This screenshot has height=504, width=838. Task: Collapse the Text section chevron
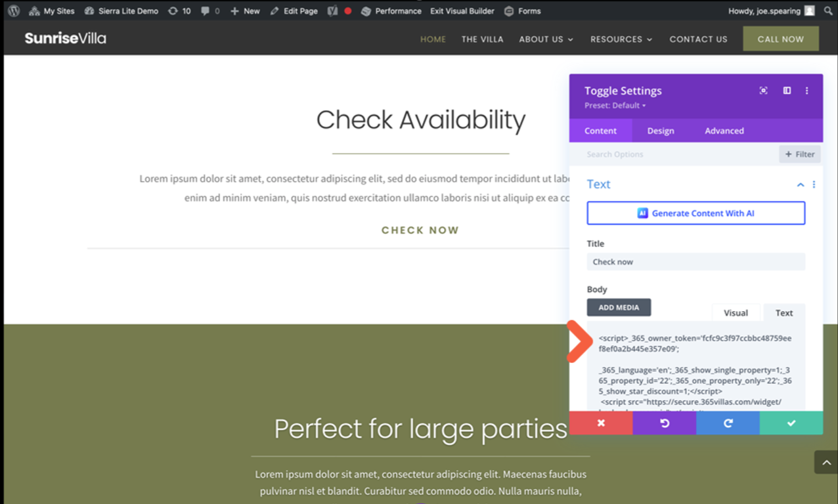pyautogui.click(x=801, y=185)
